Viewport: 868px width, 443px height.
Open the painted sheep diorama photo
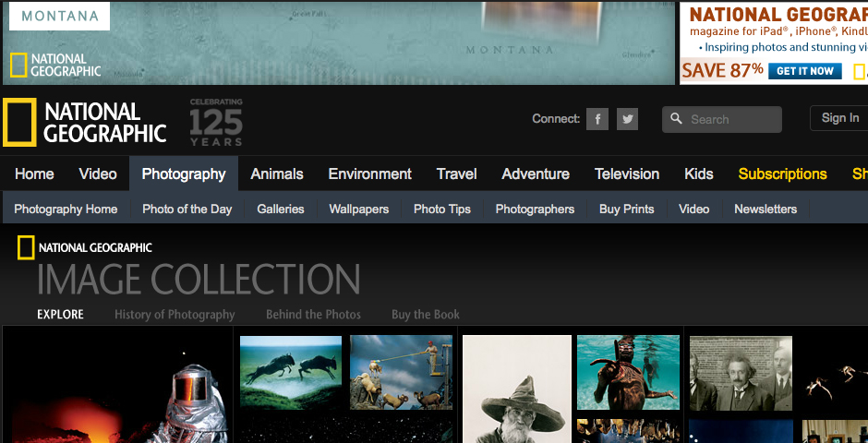(x=402, y=373)
